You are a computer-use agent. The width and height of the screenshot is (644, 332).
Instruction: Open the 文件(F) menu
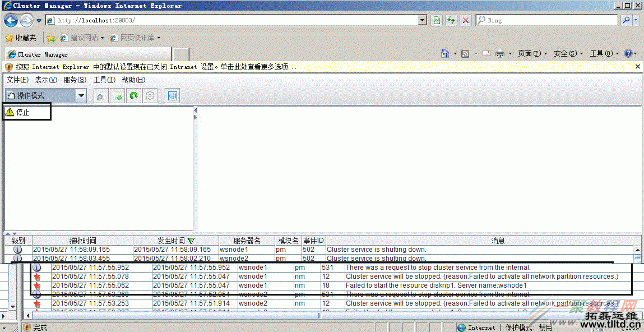click(x=17, y=80)
